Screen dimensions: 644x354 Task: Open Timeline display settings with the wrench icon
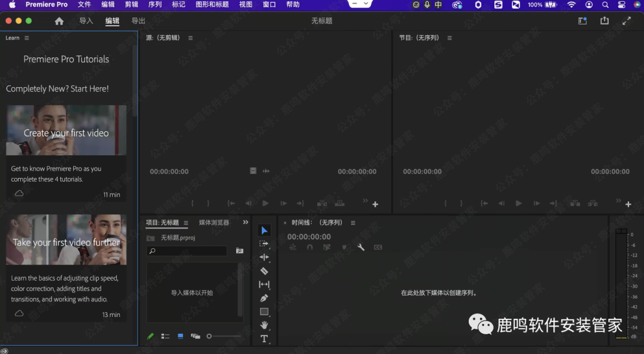pos(361,247)
